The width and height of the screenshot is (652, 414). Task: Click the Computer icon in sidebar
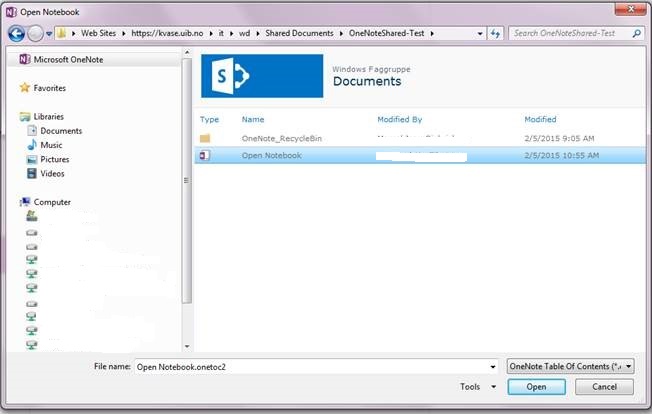coord(25,202)
